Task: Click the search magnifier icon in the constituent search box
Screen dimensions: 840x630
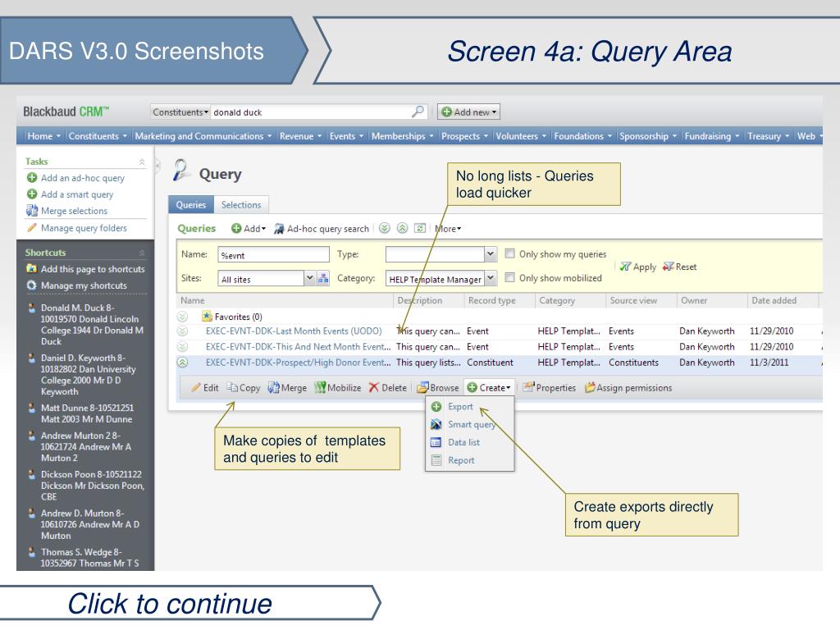Action: (x=418, y=112)
